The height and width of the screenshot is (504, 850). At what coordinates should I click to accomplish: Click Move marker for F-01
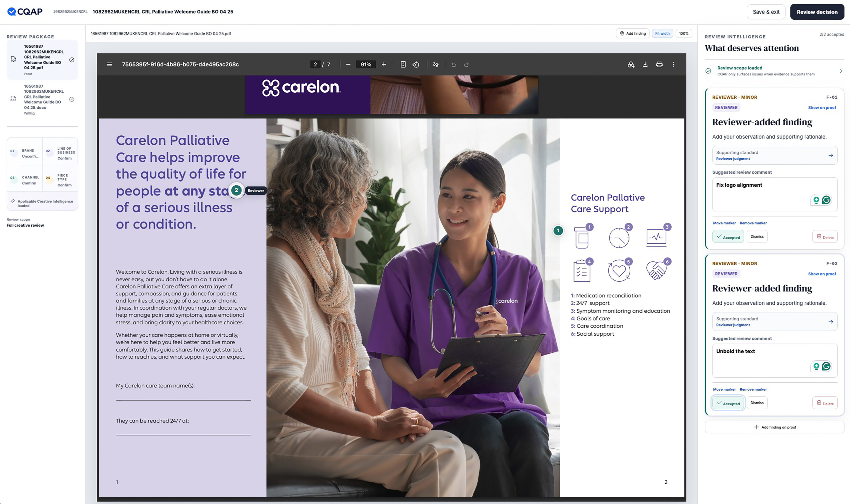(x=724, y=223)
